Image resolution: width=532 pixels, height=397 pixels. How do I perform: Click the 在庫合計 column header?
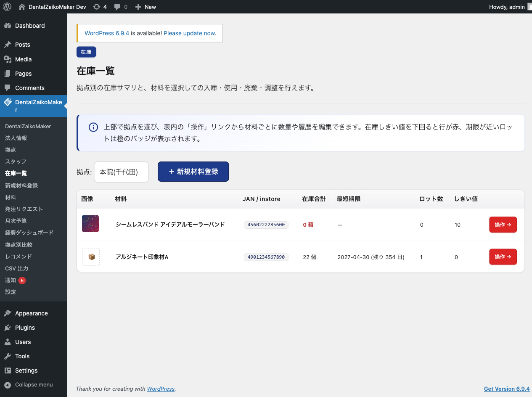point(314,199)
